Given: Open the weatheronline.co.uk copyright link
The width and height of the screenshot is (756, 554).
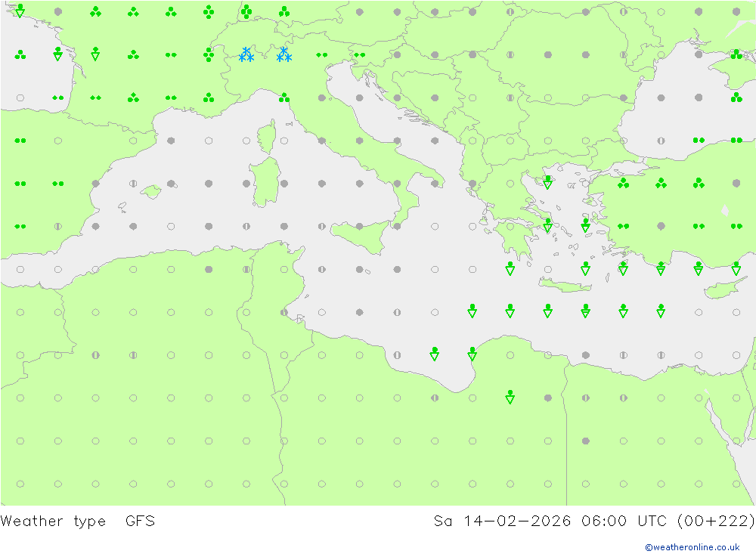Looking at the screenshot, I should pyautogui.click(x=692, y=546).
